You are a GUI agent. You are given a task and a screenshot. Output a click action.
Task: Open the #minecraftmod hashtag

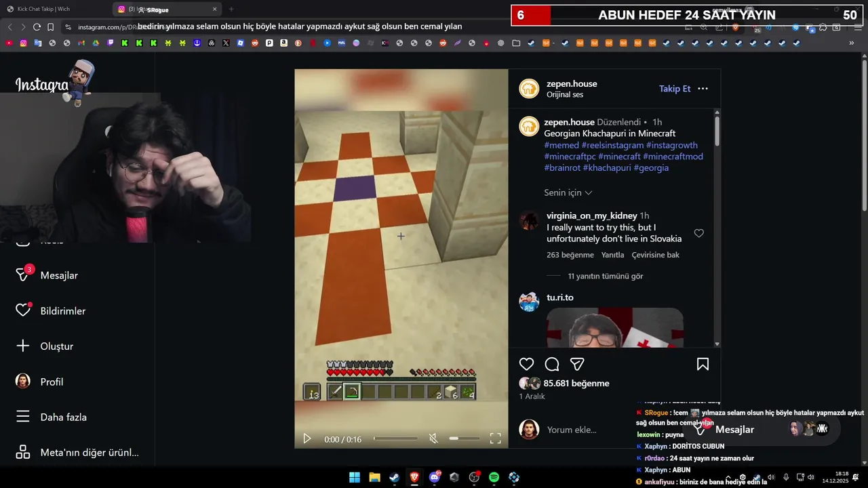tap(673, 157)
